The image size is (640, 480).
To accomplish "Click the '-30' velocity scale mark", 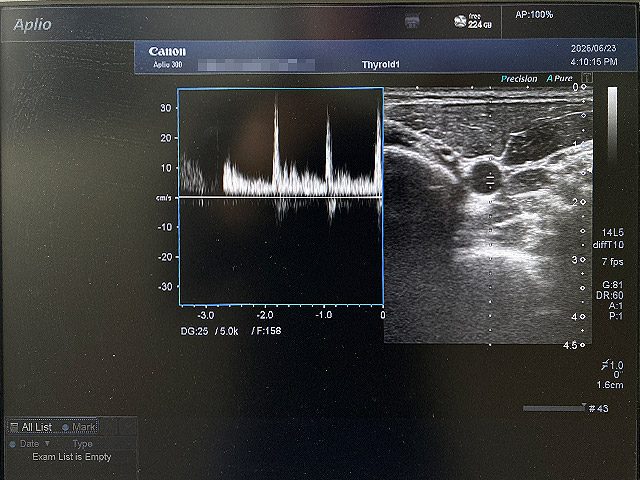I will click(x=165, y=287).
